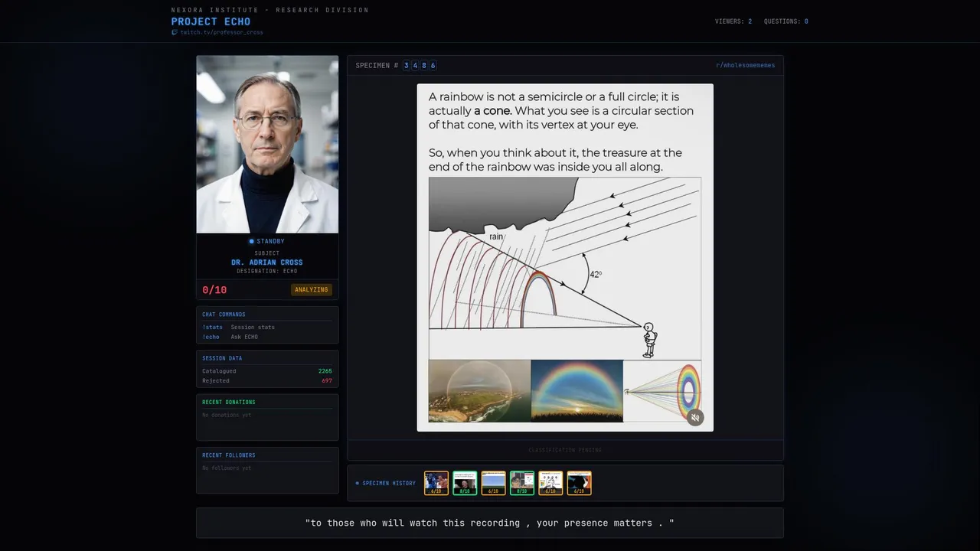This screenshot has height=551, width=980.
Task: Click the RECENT FOLLOWERS heading
Action: [229, 455]
